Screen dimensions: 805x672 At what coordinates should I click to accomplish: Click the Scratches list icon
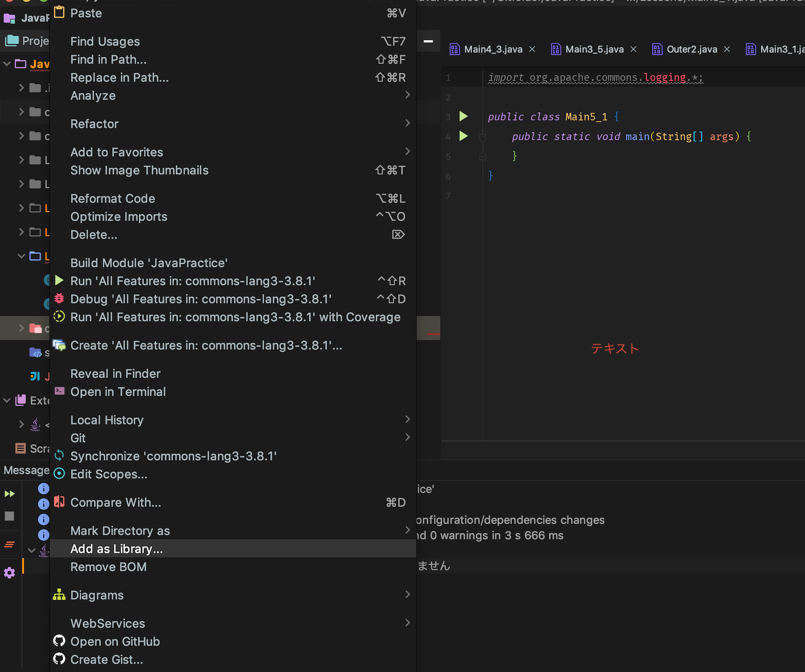point(20,448)
